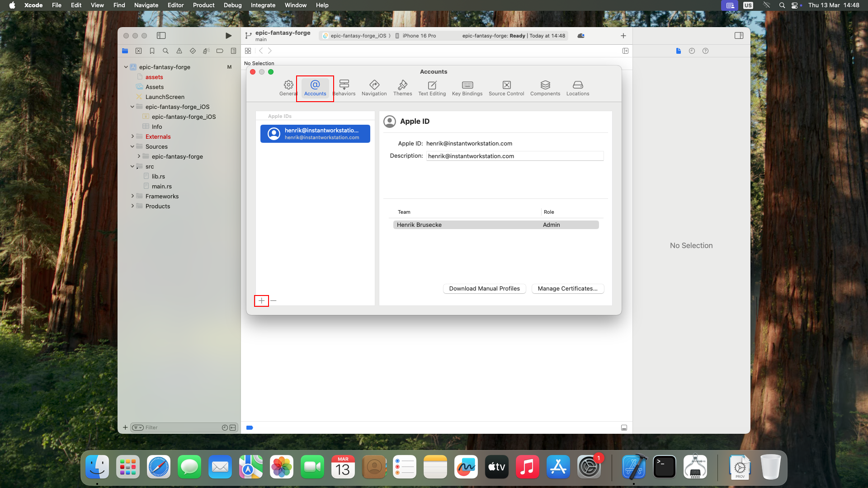This screenshot has width=868, height=488.
Task: Open the cloud status icon in toolbar
Action: [581, 36]
